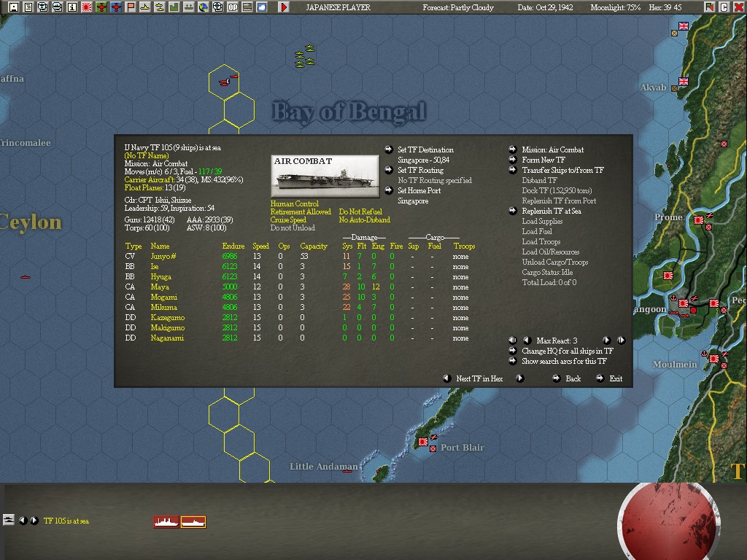Select the destroyer Naganami name
The image size is (747, 560).
click(x=167, y=338)
